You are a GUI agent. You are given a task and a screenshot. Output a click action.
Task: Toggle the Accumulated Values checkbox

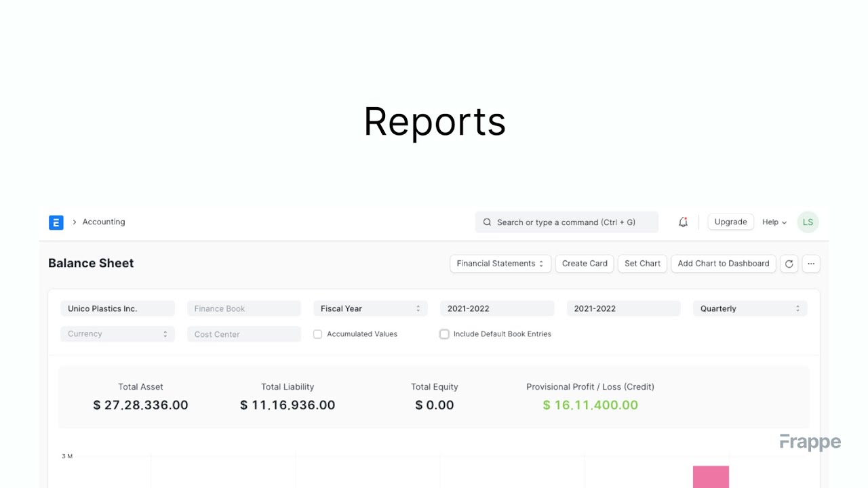pyautogui.click(x=317, y=334)
